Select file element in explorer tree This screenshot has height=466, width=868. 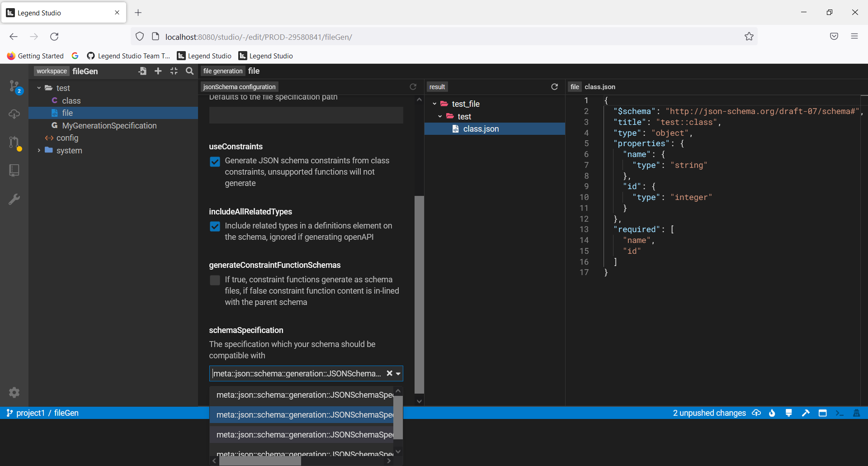(x=113, y=113)
